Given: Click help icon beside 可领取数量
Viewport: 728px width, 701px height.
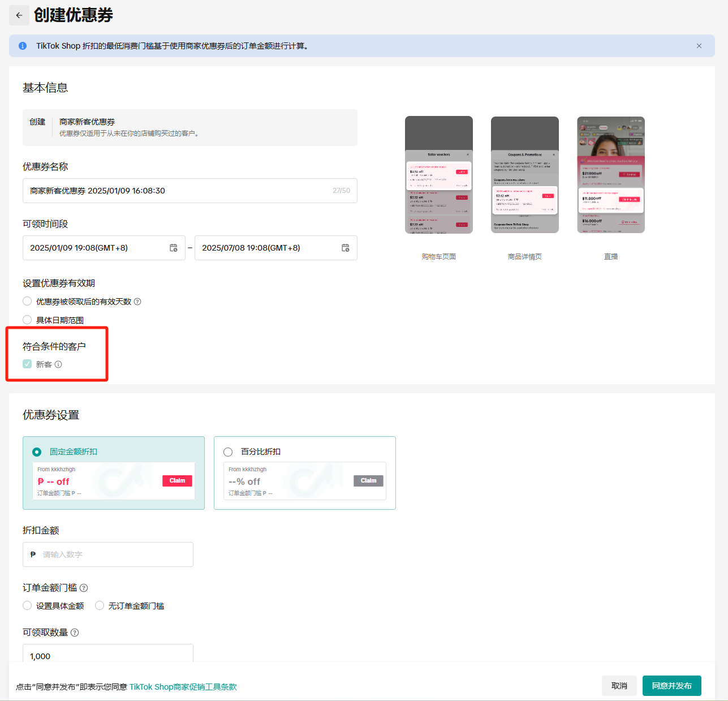Looking at the screenshot, I should [x=75, y=633].
